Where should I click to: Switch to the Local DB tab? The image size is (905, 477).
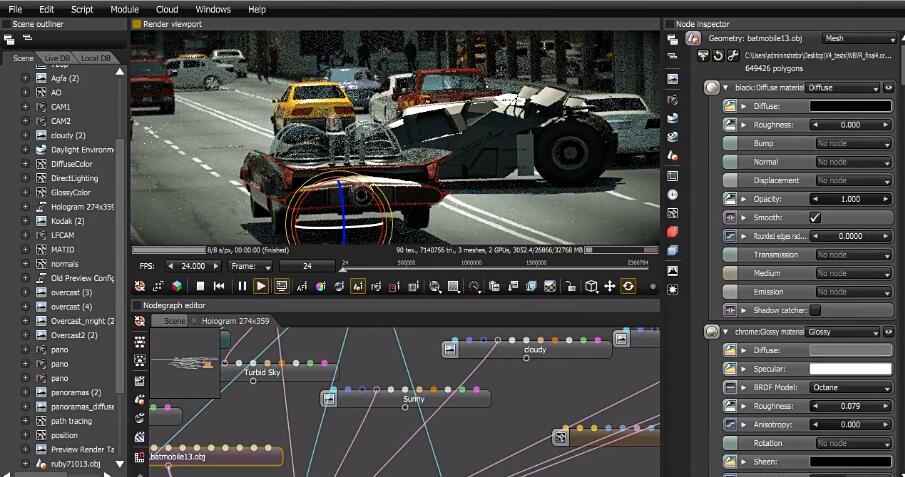95,58
